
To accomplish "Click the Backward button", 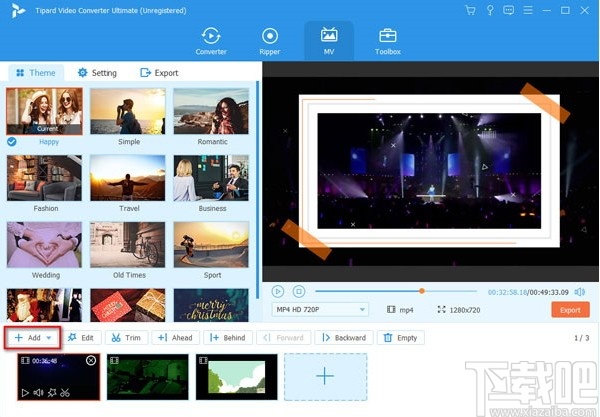I will (344, 337).
